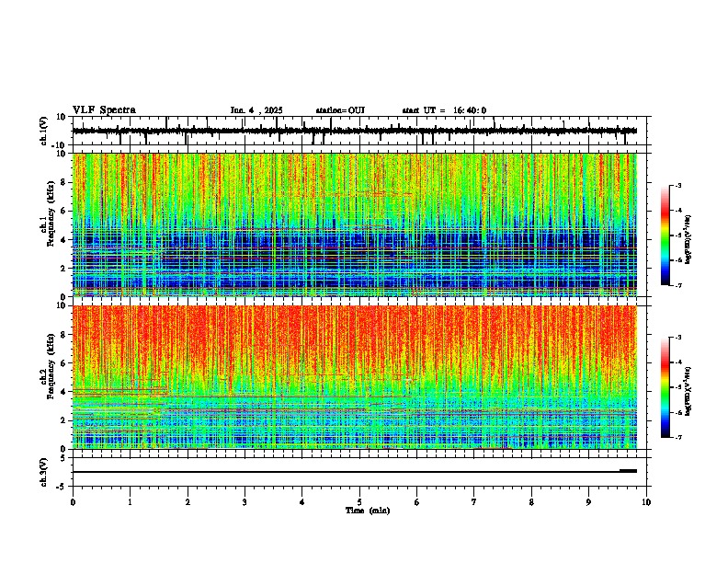Viewport: 728px width, 563px height.
Task: Click the ch.1 "Frequency (kHz)" axis label
Action: tap(51, 214)
